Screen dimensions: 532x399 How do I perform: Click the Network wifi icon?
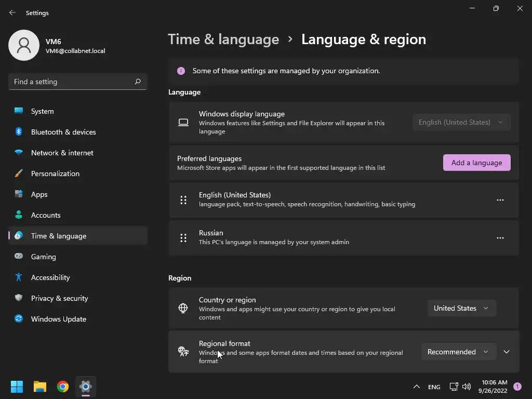(19, 152)
